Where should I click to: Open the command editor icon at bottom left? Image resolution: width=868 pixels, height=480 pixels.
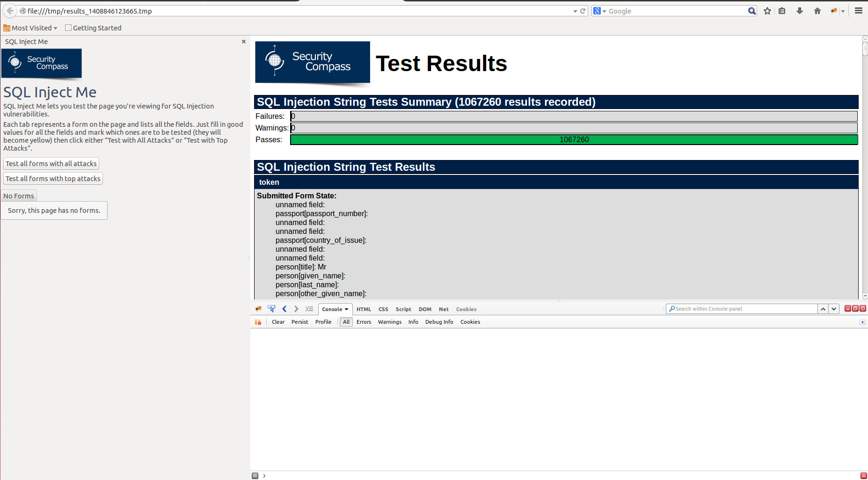[x=255, y=476]
